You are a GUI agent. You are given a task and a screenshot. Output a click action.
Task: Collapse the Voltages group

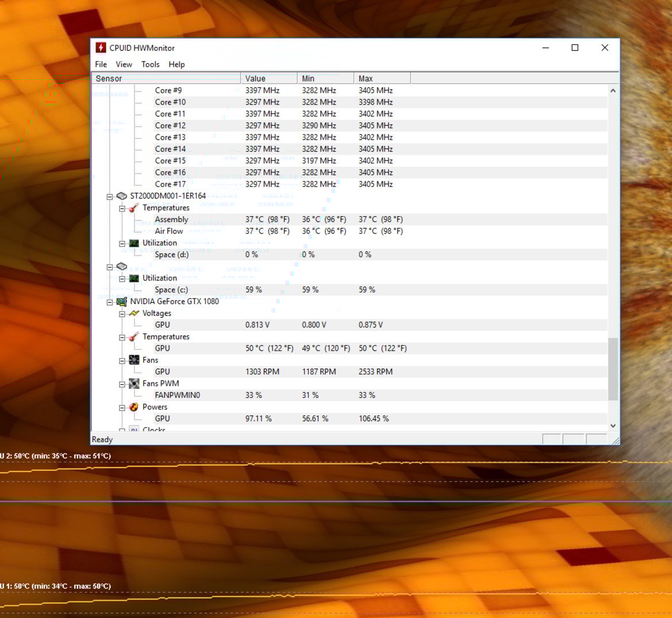[122, 314]
